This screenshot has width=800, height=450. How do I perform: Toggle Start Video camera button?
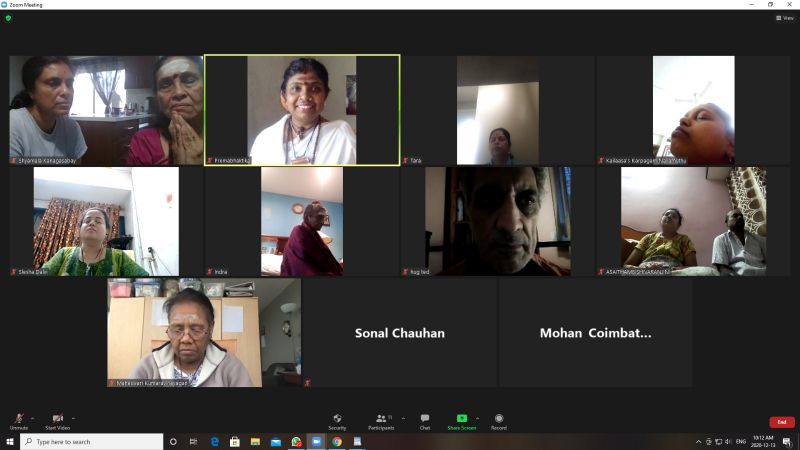coord(58,418)
